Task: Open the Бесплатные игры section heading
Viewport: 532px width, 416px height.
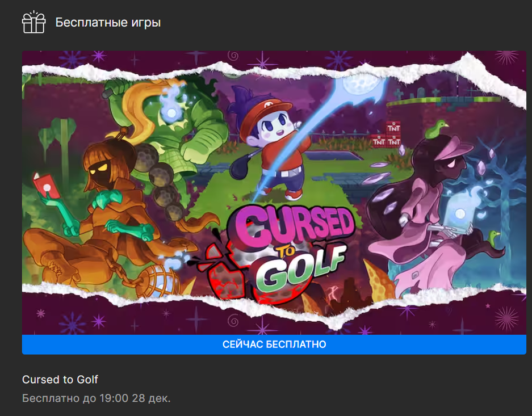Action: (x=108, y=22)
